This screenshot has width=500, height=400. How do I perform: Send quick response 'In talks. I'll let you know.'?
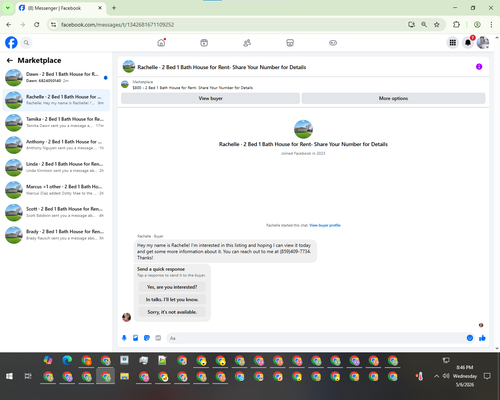[172, 299]
